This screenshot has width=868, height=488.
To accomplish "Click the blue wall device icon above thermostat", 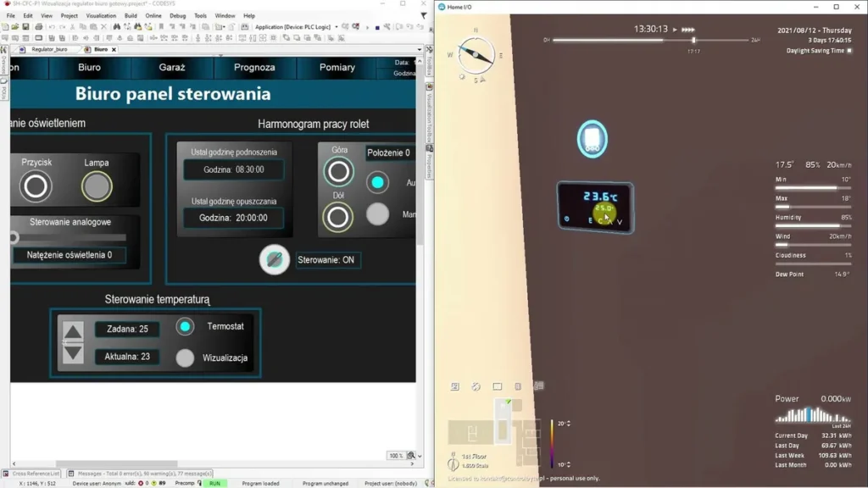I will tap(593, 139).
